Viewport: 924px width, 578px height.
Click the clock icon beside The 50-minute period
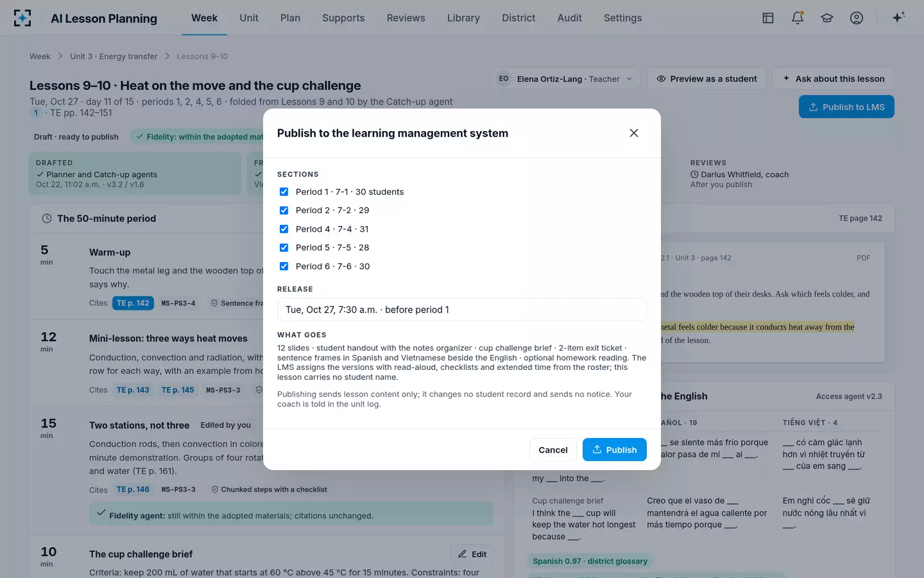[47, 218]
